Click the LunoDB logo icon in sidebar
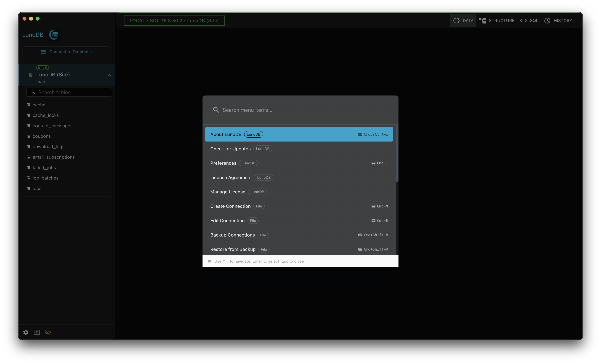This screenshot has height=364, width=601. click(54, 35)
